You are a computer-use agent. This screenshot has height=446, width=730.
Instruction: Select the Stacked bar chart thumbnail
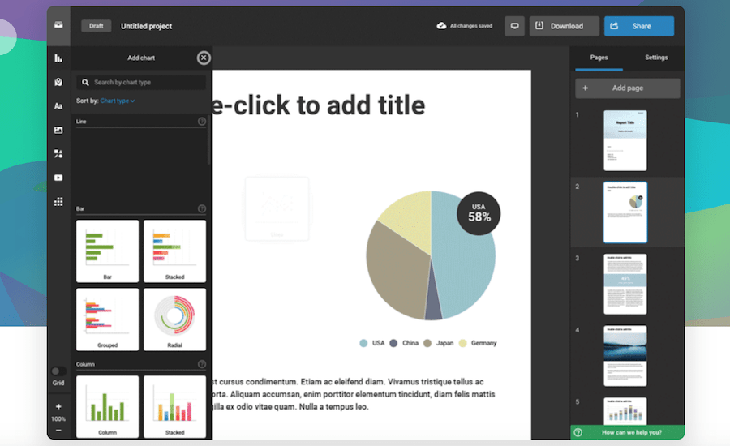point(175,251)
